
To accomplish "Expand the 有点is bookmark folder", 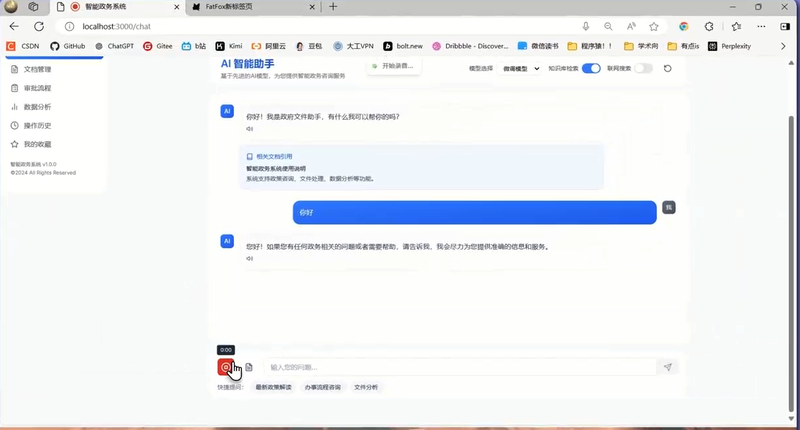I will [684, 46].
